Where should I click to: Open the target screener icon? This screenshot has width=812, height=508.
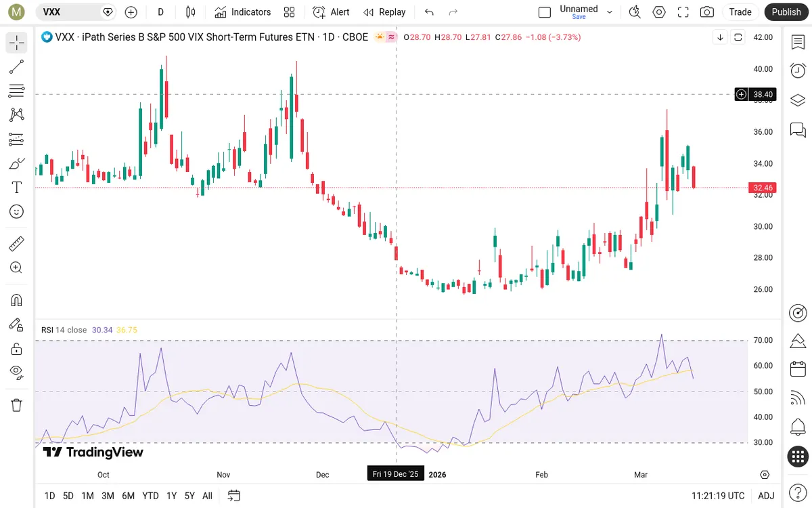(x=798, y=313)
